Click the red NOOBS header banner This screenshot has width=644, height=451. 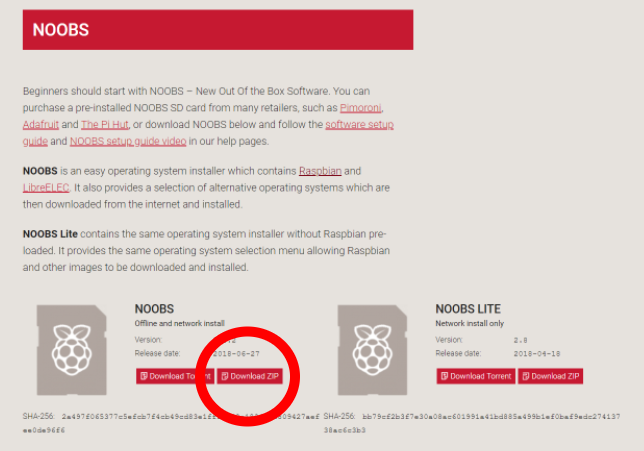pyautogui.click(x=218, y=30)
